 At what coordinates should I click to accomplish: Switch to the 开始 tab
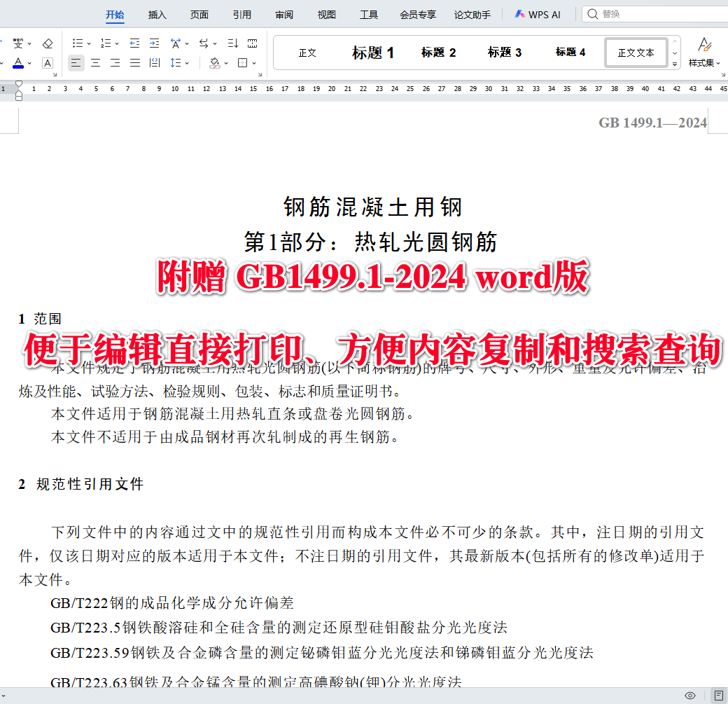[115, 15]
